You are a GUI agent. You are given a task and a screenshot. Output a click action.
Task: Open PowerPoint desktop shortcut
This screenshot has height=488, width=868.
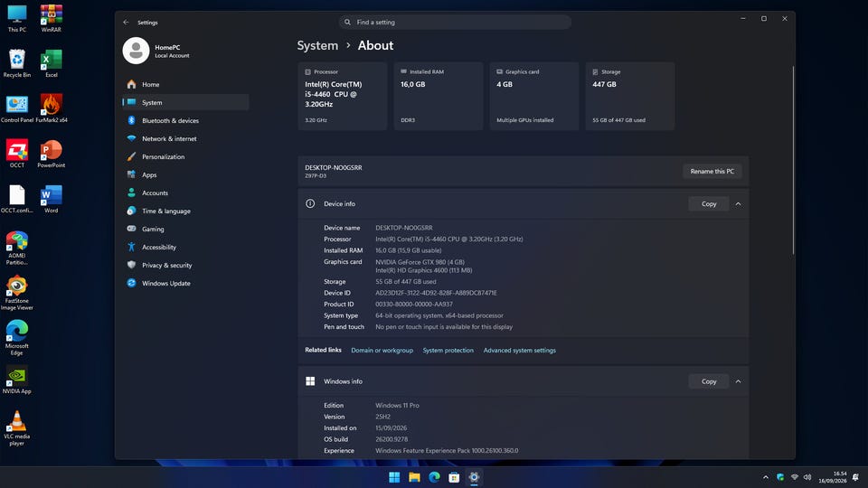51,154
